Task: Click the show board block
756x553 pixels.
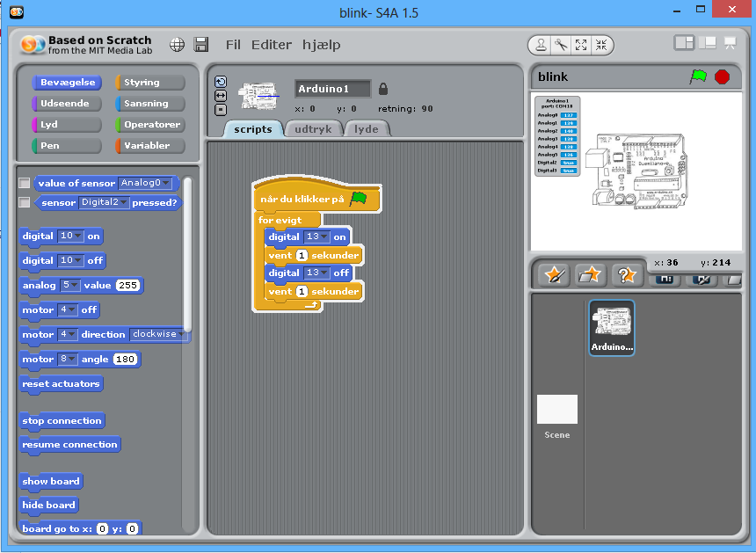Action: [x=51, y=481]
